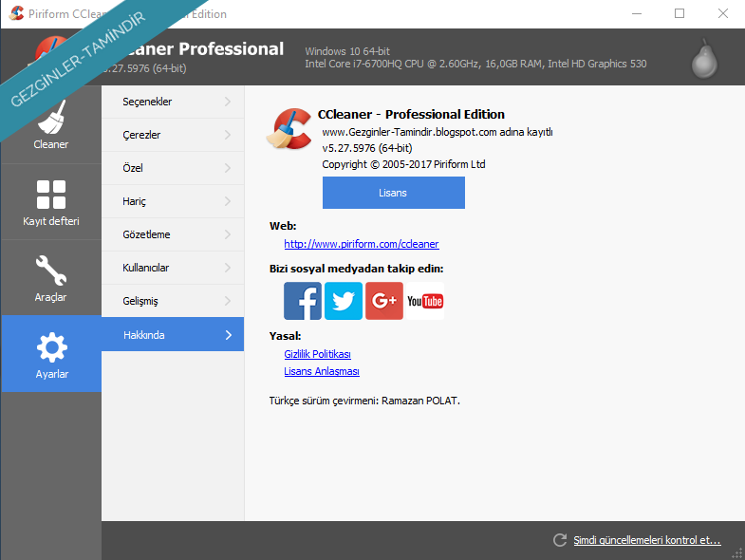Select the Ayarlar gear settings section
This screenshot has height=560, width=745.
click(51, 354)
